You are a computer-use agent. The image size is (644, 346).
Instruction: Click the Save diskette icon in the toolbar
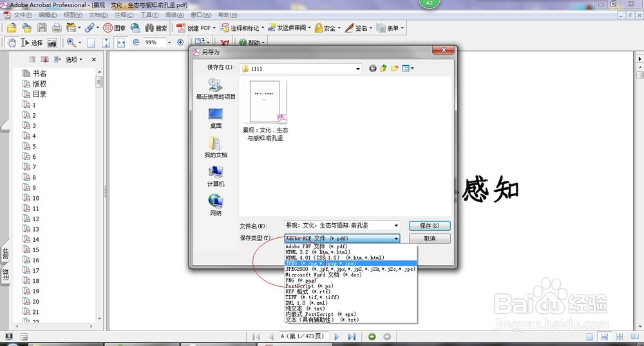pos(42,28)
